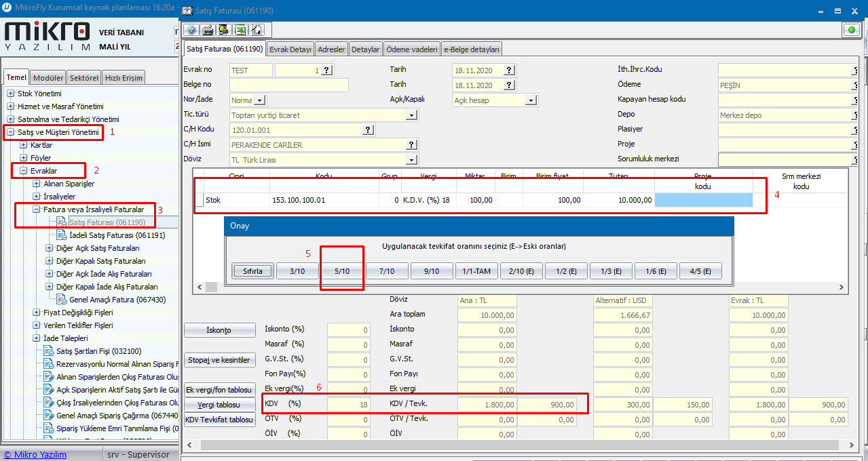The image size is (868, 461).
Task: Open the Genel Amaçlı Fatura (067430) icon
Action: [62, 300]
